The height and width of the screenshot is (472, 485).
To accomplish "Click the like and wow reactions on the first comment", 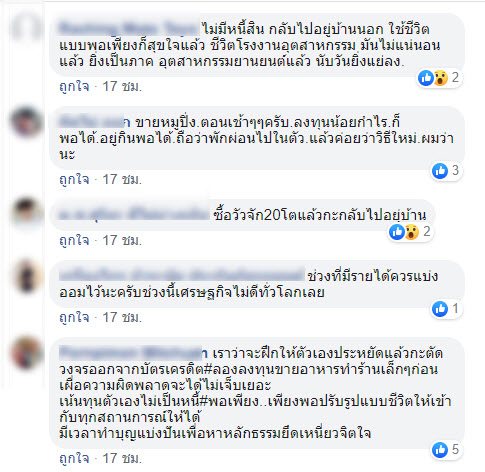I will (x=439, y=78).
